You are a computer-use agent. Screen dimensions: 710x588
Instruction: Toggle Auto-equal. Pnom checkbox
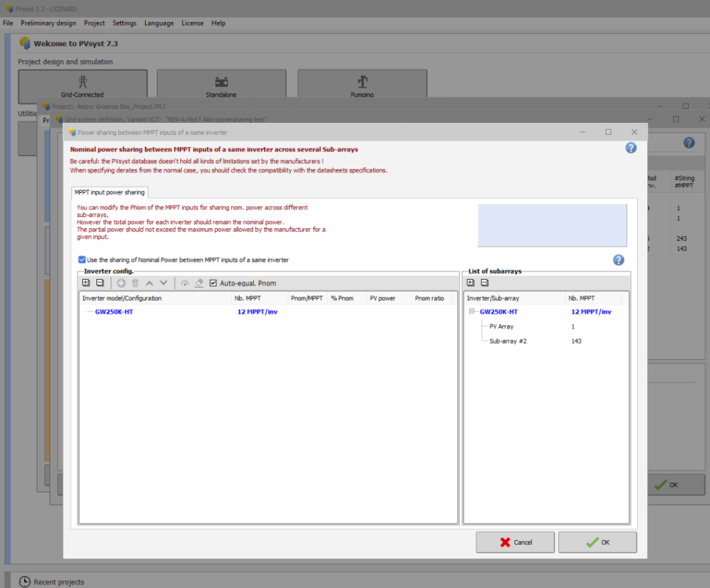pos(213,283)
